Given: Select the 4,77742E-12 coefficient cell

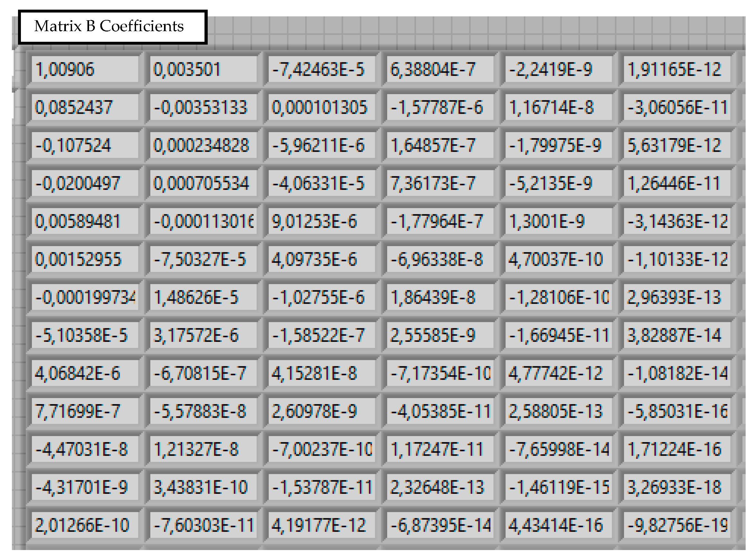Looking at the screenshot, I should [558, 373].
